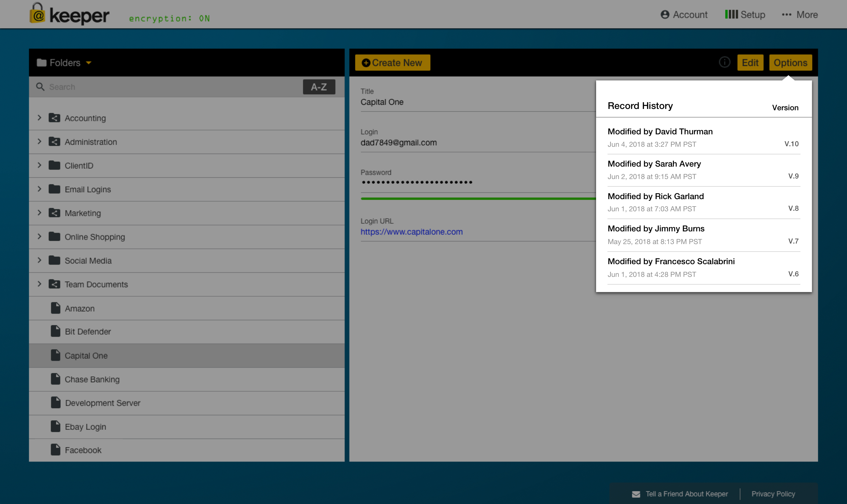Click the envelope Tell a Friend icon

636,494
